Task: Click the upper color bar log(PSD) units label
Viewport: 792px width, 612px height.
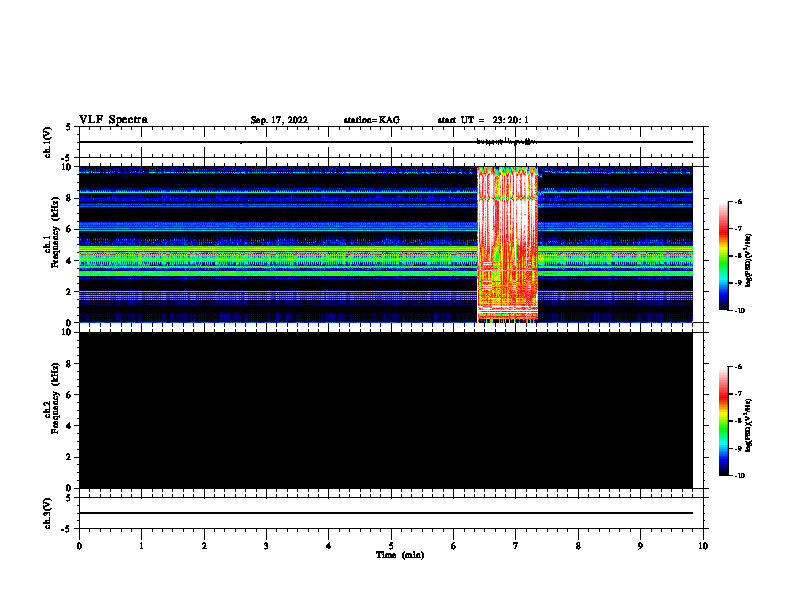Action: (748, 260)
